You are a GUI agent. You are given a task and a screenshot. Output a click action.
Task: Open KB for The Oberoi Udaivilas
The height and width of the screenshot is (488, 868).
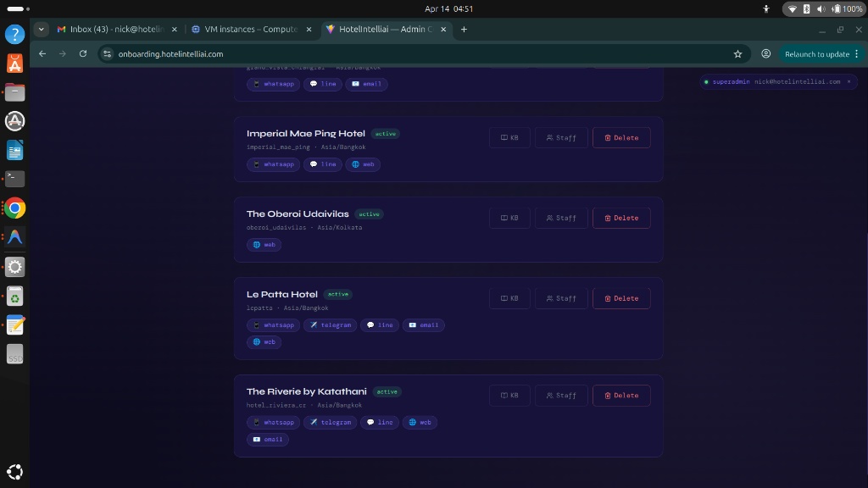coord(509,218)
